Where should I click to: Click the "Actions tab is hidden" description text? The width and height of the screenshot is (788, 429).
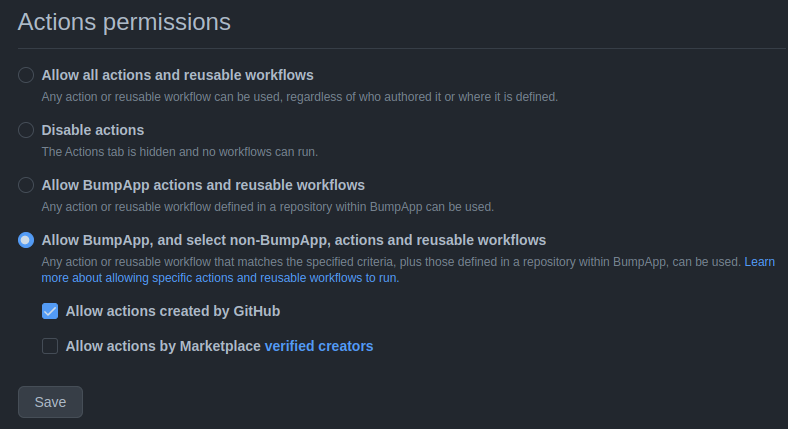tap(186, 152)
